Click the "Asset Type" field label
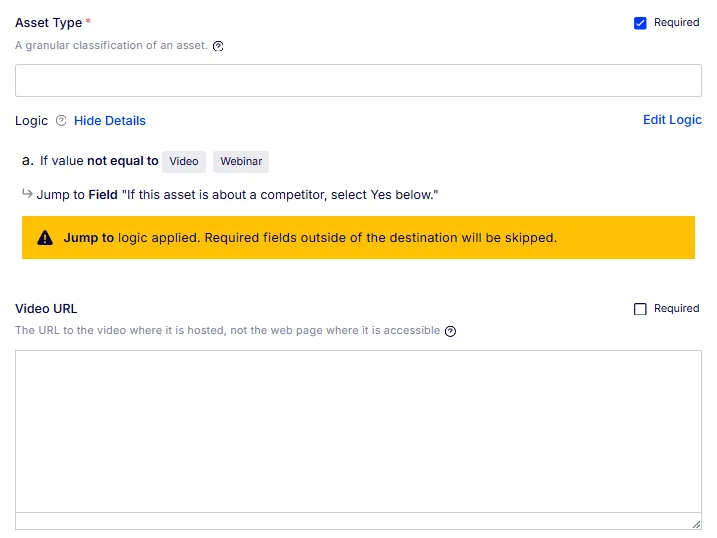The width and height of the screenshot is (717, 538). click(48, 22)
